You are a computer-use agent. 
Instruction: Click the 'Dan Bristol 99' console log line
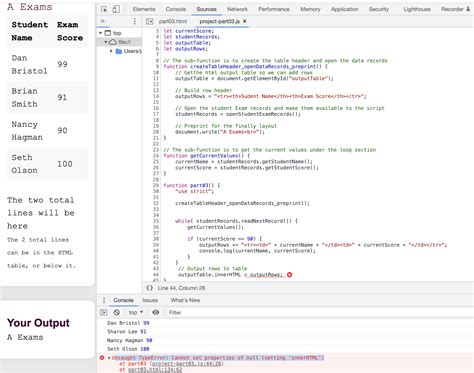tap(128, 323)
